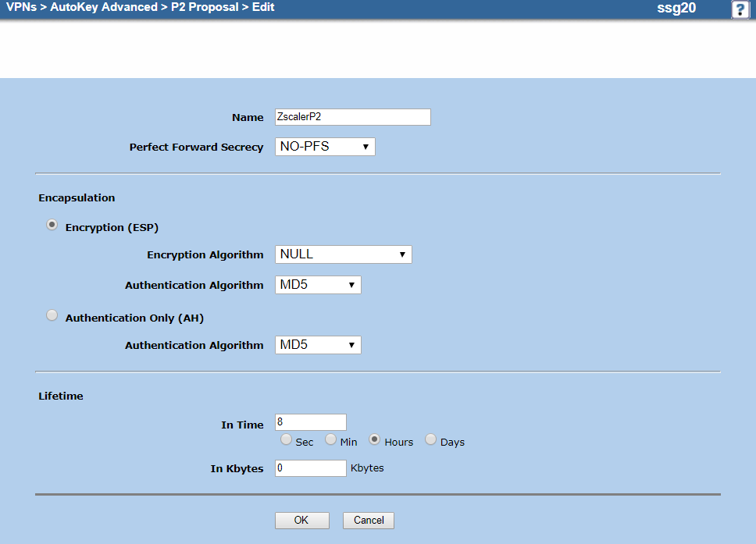Click the ssg20 device name in header
This screenshot has height=544, width=756.
pyautogui.click(x=676, y=9)
